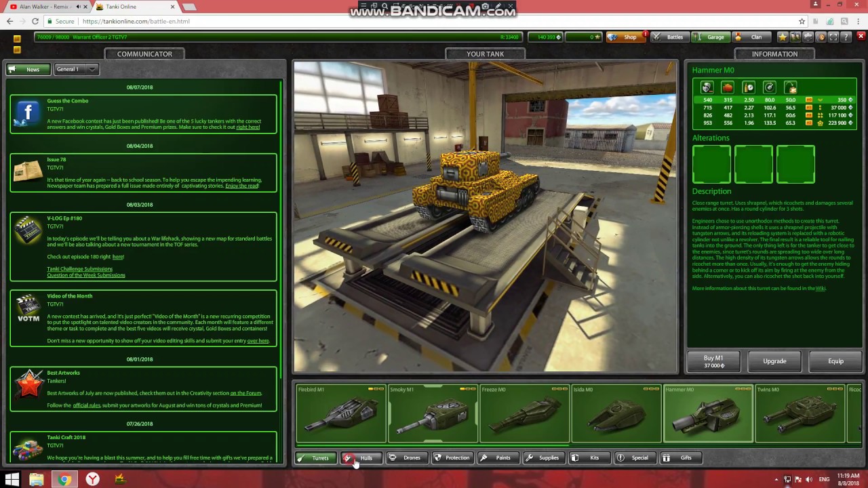
Task: Open the Shop
Action: tap(625, 37)
